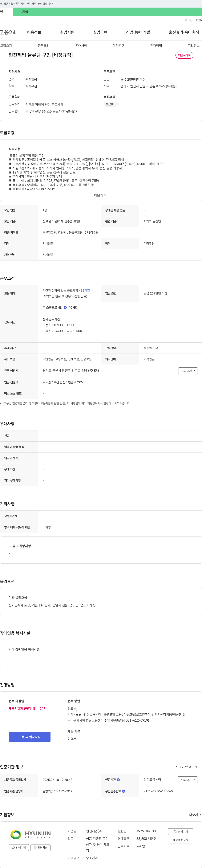Click the address 경기도 안산시 단원구 강촌로 265 in 근무 예정지 row
This screenshot has height=868, width=202.
click(71, 371)
